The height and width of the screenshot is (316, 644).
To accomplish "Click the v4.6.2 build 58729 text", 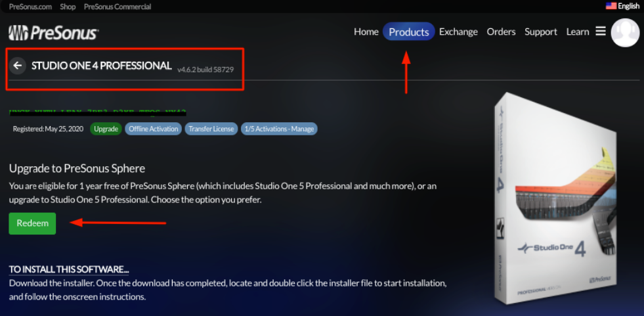I will tap(205, 70).
